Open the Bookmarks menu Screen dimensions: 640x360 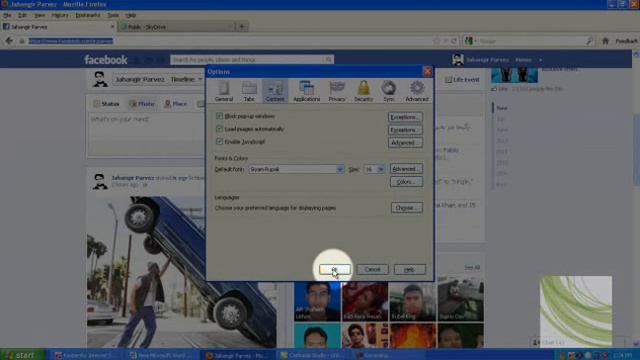(87, 15)
